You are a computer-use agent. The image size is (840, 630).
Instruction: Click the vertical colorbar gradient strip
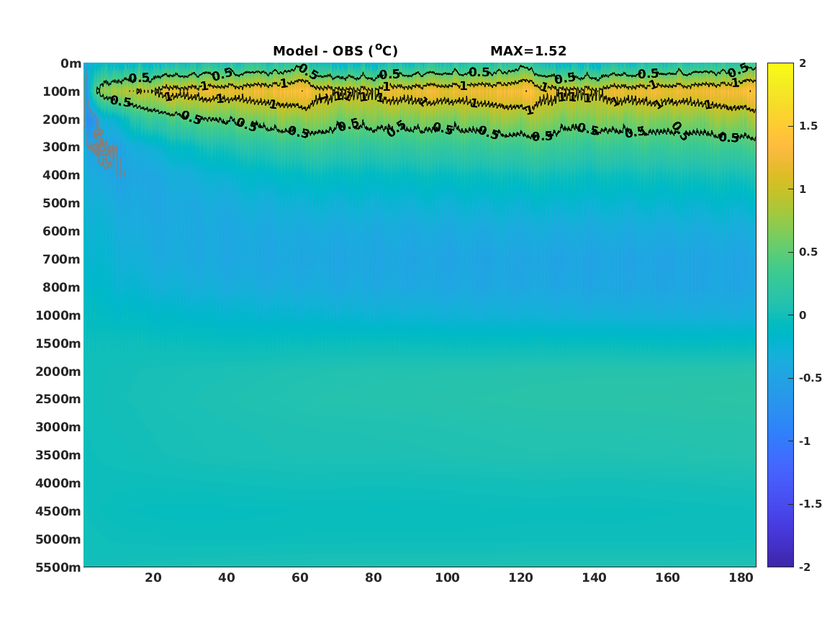point(780,315)
